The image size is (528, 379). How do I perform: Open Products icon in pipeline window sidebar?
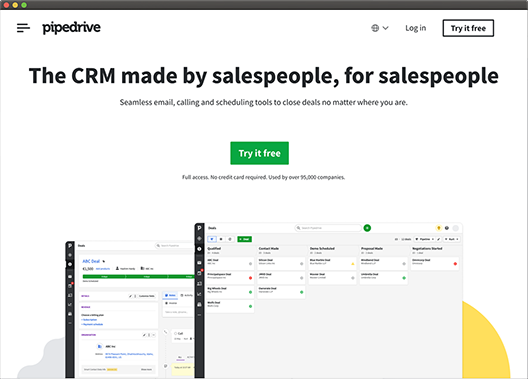[x=199, y=305]
